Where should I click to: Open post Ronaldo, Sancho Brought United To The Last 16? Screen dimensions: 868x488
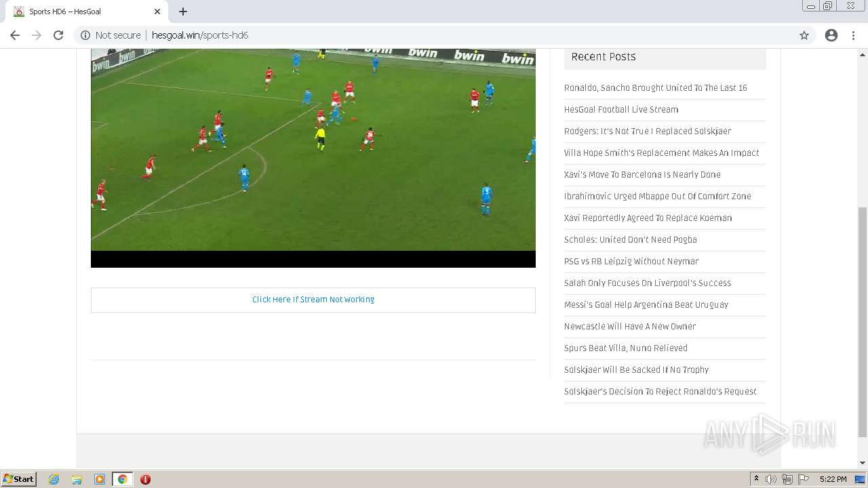tap(656, 88)
